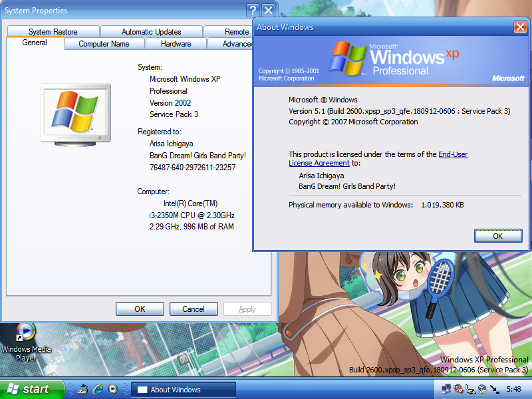Click the product ID 76487-640-2972611-23257
The width and height of the screenshot is (532, 399).
coord(192,168)
